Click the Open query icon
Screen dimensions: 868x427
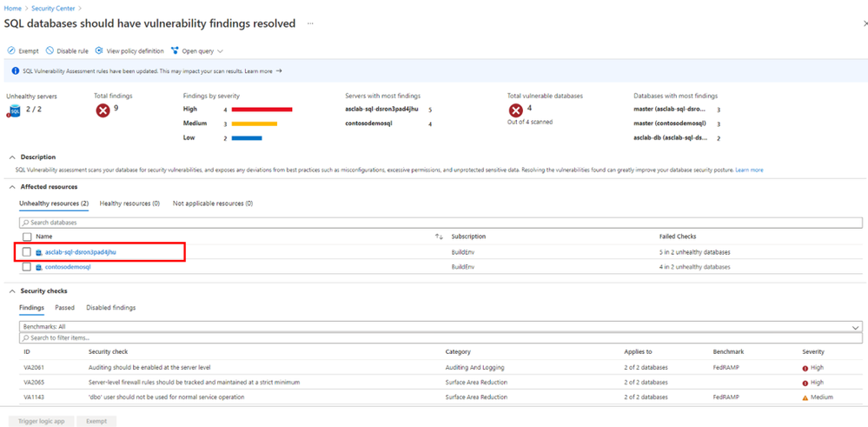click(175, 51)
